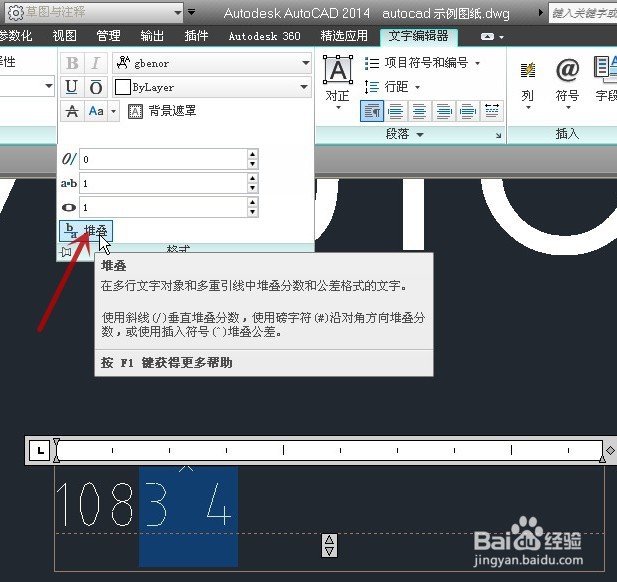This screenshot has height=582, width=617.
Task: Click the ByLayer color swatch
Action: [x=122, y=87]
